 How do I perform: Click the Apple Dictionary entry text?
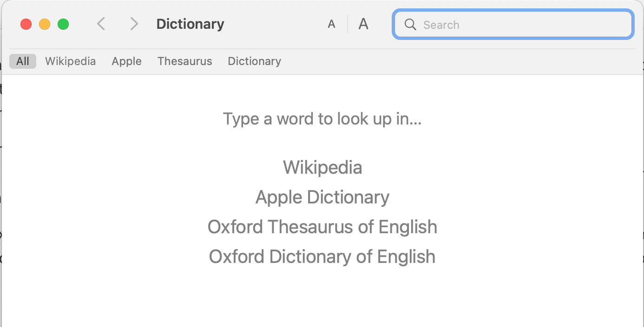(x=322, y=197)
